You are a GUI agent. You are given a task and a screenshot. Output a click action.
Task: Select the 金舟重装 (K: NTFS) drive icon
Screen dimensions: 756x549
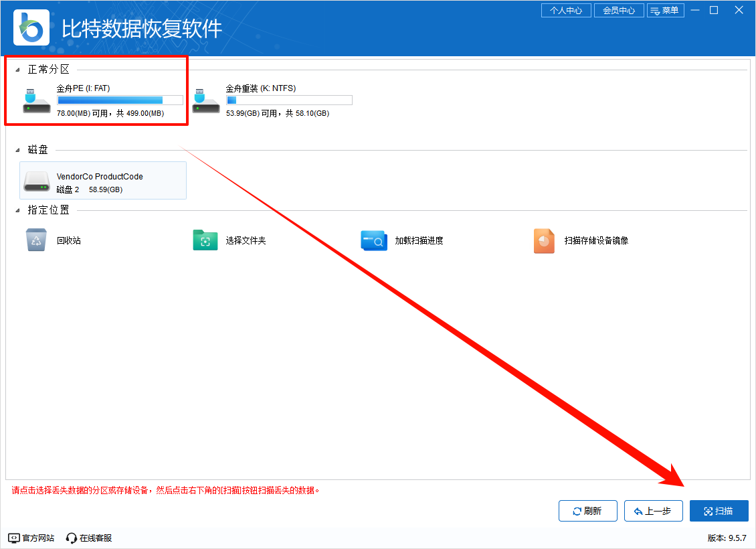[x=206, y=100]
